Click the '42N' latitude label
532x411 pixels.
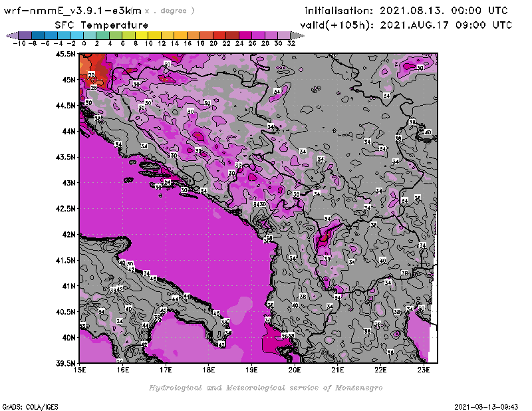68,235
